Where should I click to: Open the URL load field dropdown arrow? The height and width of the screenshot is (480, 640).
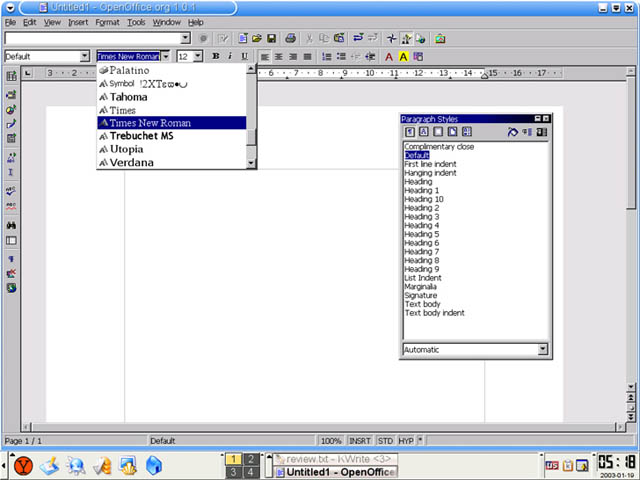click(x=185, y=38)
